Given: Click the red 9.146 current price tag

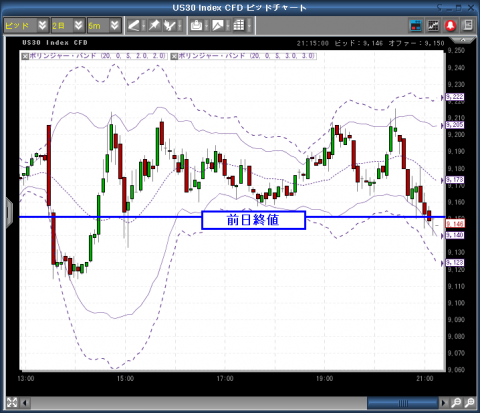Looking at the screenshot, I should (x=455, y=224).
